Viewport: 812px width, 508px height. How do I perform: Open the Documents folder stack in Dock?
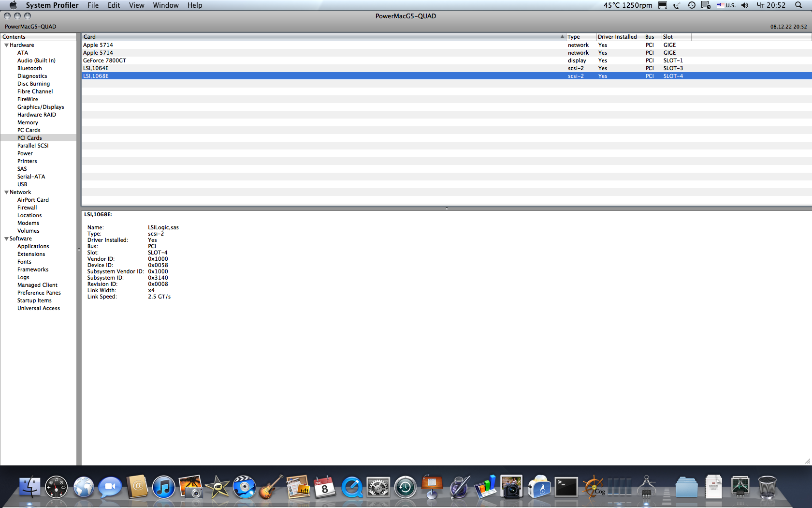point(687,487)
